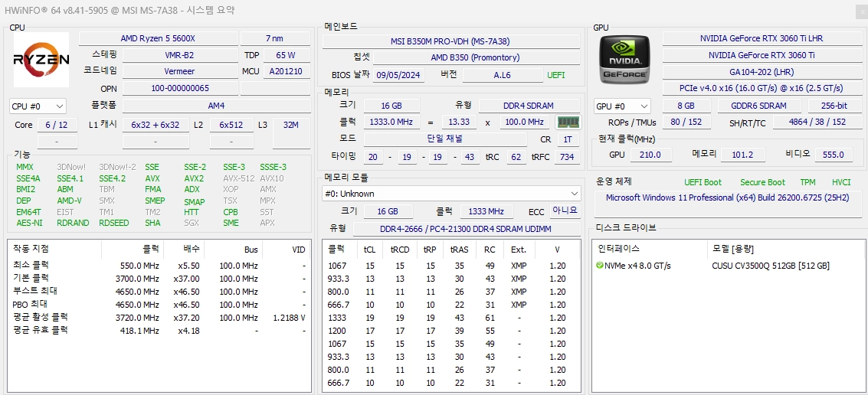Click the tRAS column header
This screenshot has height=395, width=868.
click(460, 250)
